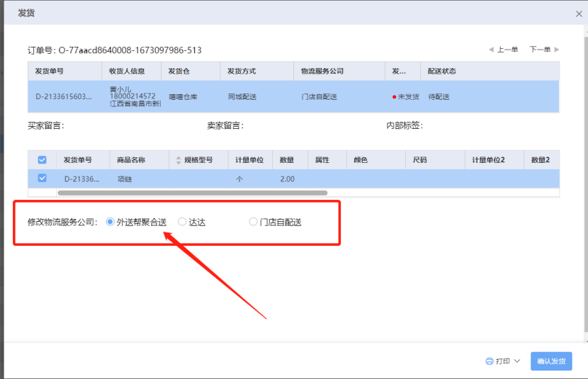The height and width of the screenshot is (379, 588).
Task: Select the 门店自配送 radio button
Action: [253, 222]
